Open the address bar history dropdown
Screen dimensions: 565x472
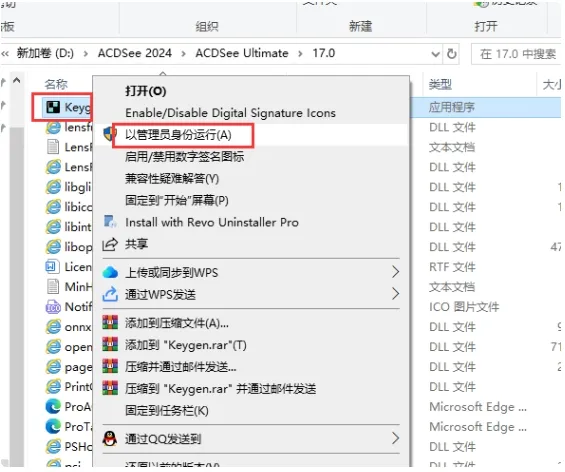436,54
